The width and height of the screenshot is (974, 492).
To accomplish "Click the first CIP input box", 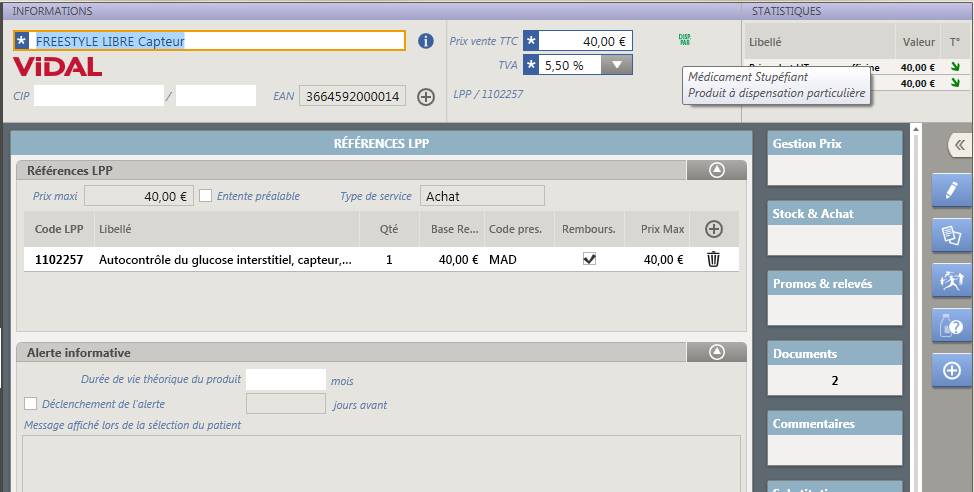I will pyautogui.click(x=99, y=96).
